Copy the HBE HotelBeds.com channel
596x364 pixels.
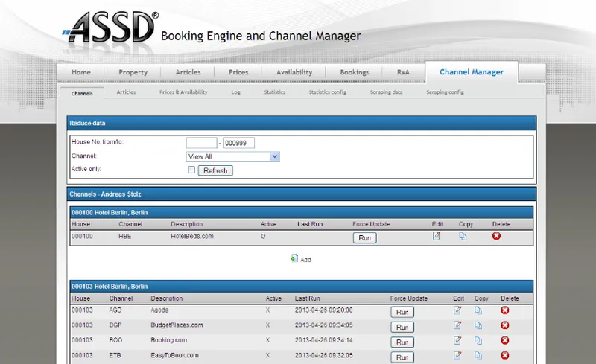(463, 236)
